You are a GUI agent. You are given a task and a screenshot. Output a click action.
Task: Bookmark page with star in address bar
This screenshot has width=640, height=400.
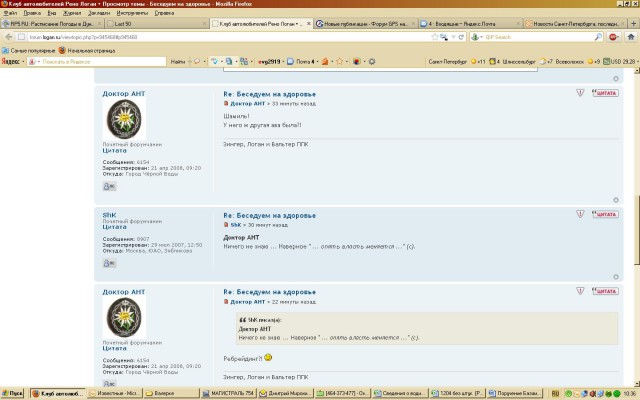pyautogui.click(x=435, y=37)
